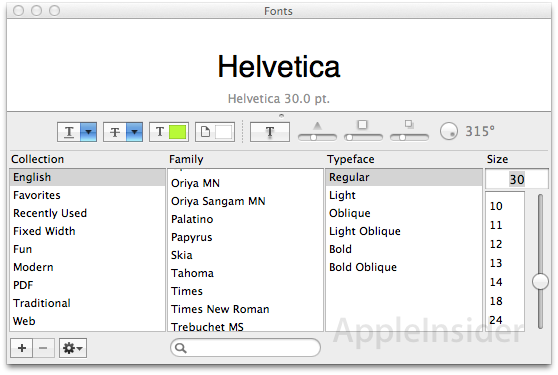Choose the Times New Roman family
The height and width of the screenshot is (375, 558).
click(245, 309)
